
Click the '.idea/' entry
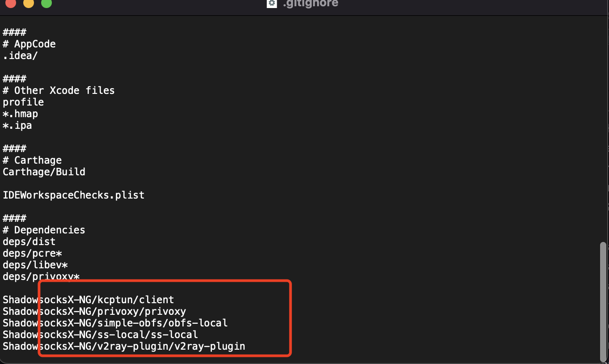[20, 55]
